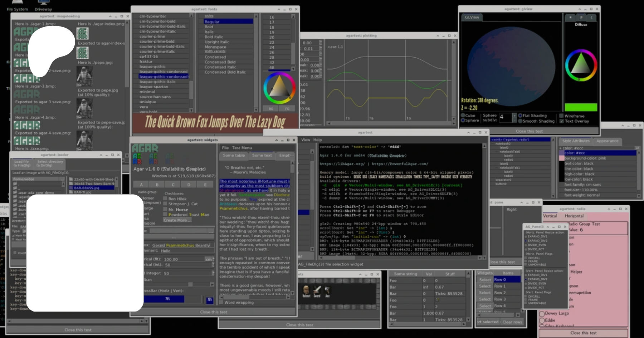Select Smooth Shading radio button
Viewport: 644px width, 338px height.
pos(520,121)
